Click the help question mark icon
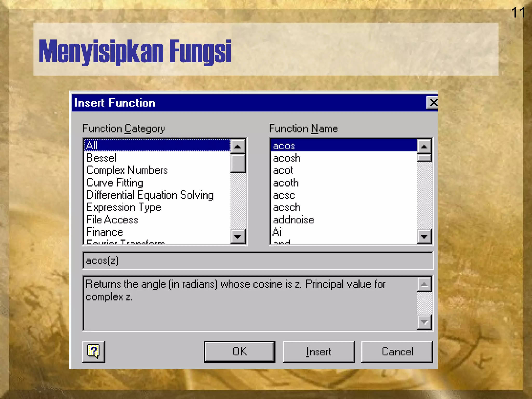532x399 pixels. click(94, 351)
